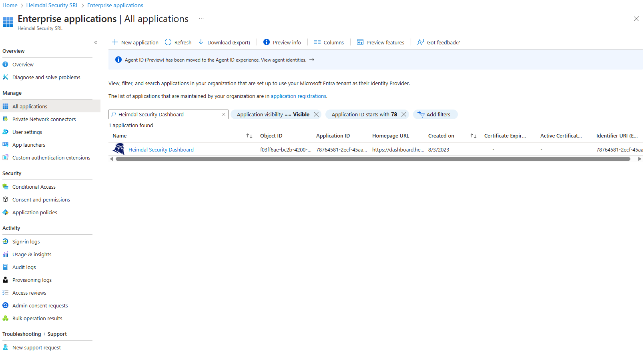The height and width of the screenshot is (353, 644).
Task: Click the info icon in Agent ID banner
Action: point(118,60)
